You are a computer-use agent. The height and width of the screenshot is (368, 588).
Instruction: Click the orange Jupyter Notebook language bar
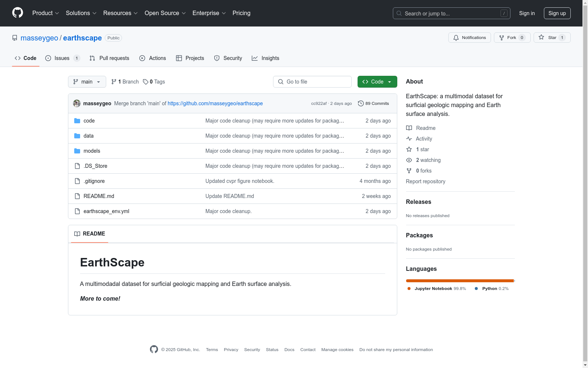click(460, 281)
